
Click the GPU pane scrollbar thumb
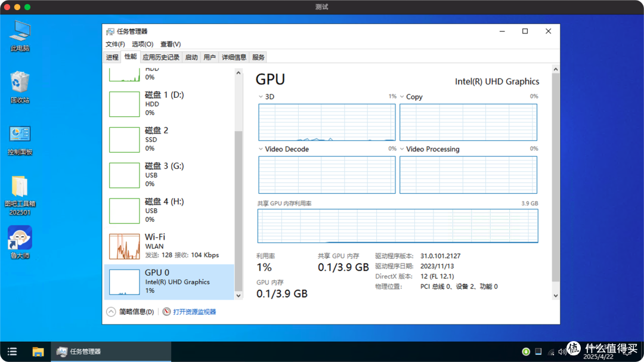coord(555,178)
